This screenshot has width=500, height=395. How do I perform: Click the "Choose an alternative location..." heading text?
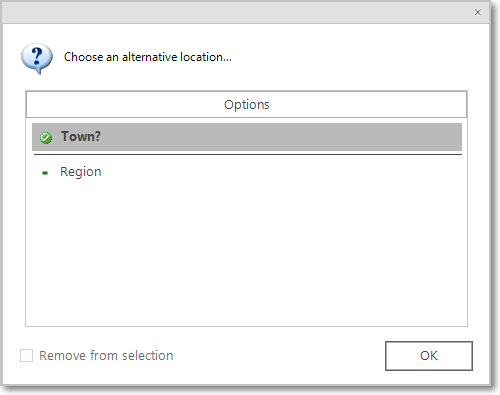(147, 57)
